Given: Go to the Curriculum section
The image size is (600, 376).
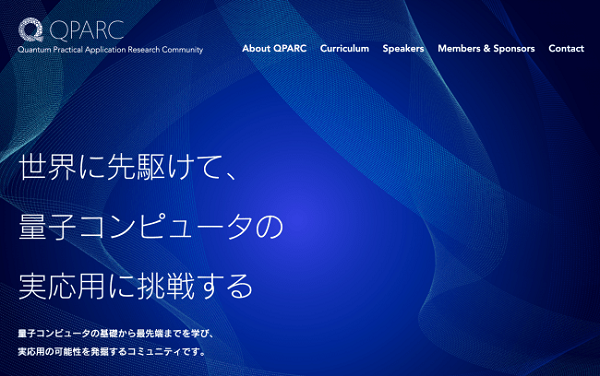Looking at the screenshot, I should pyautogui.click(x=344, y=49).
